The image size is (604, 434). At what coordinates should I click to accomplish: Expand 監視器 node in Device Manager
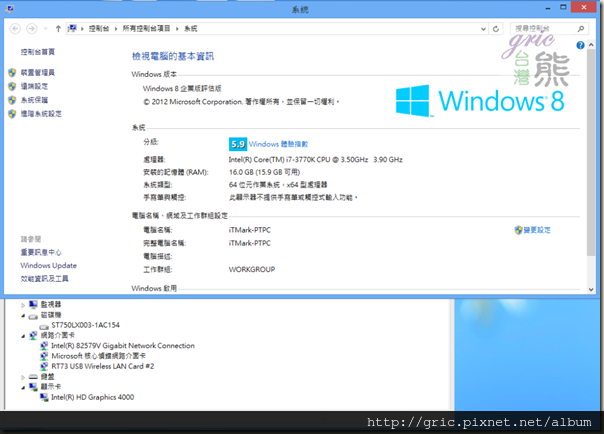coord(23,305)
